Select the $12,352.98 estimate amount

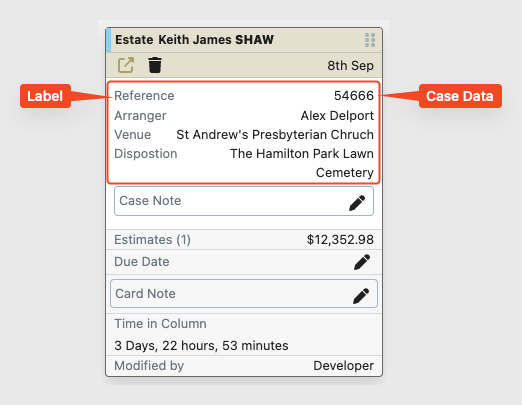coord(340,240)
